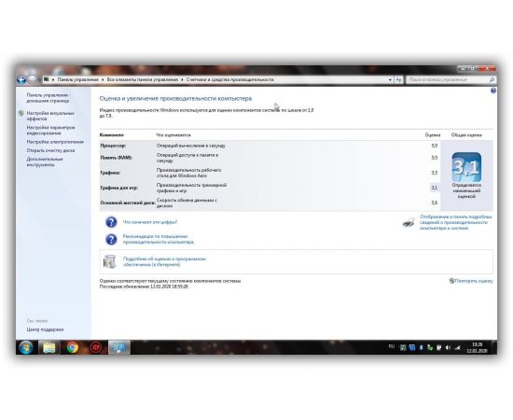The width and height of the screenshot is (513, 420).
Task: Click the magnifier icon in search box
Action: click(x=492, y=79)
